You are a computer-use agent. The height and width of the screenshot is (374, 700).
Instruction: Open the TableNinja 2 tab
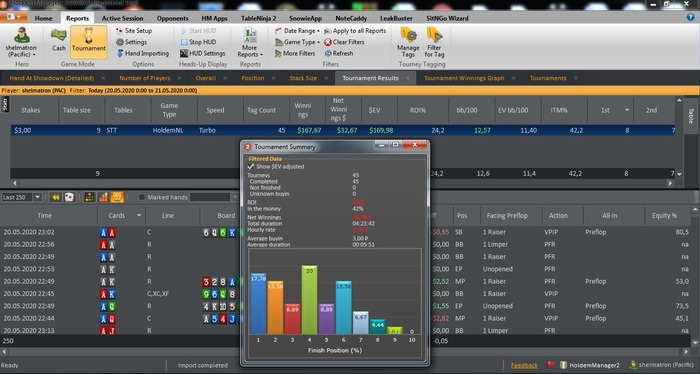coord(258,18)
